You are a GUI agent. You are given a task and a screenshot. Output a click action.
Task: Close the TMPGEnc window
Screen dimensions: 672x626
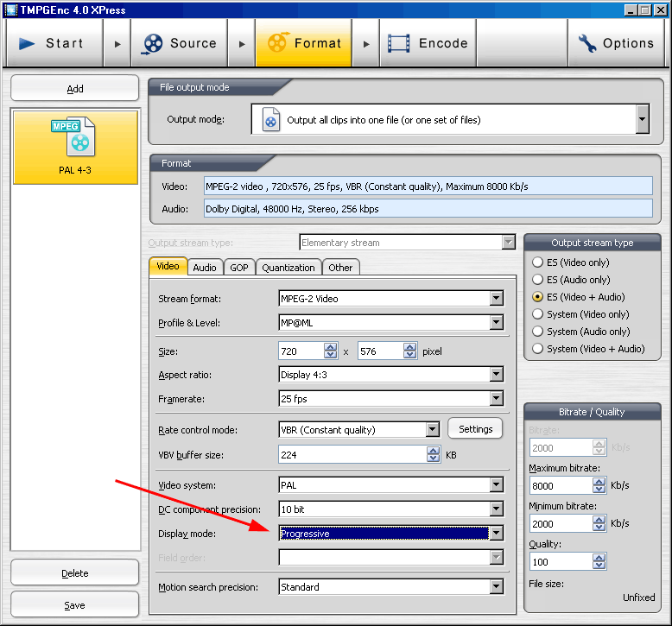pos(661,9)
